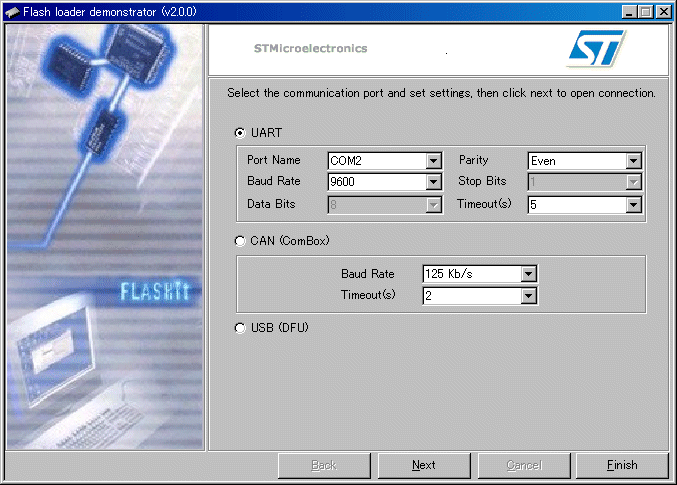Click the STMicroelectronics header text

point(310,48)
